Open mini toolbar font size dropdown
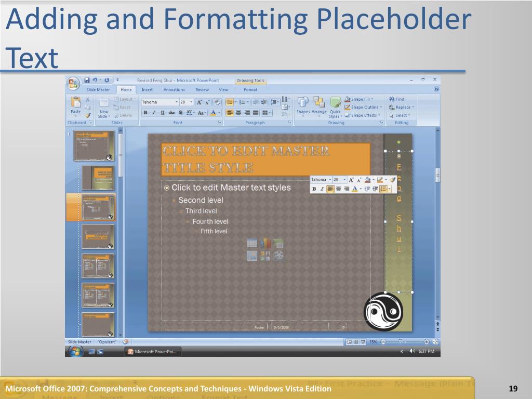 click(x=344, y=180)
